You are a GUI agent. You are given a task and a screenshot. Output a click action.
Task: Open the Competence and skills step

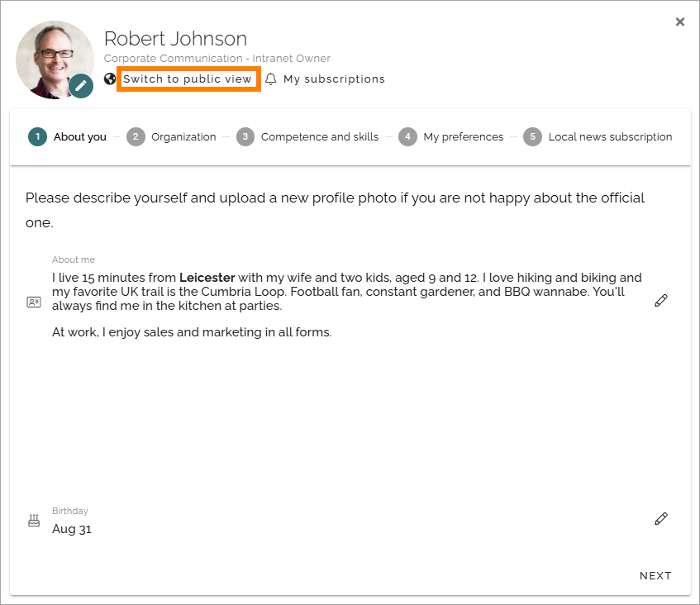pyautogui.click(x=307, y=136)
